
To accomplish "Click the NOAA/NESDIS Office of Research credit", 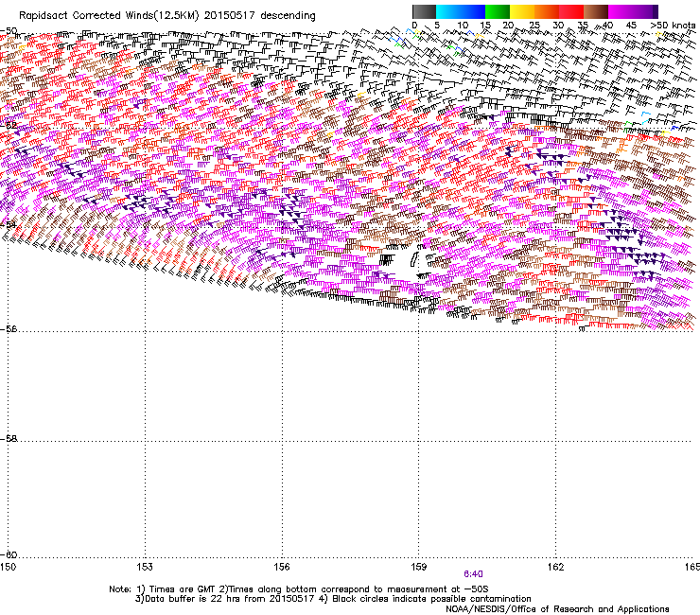I will pyautogui.click(x=557, y=609).
